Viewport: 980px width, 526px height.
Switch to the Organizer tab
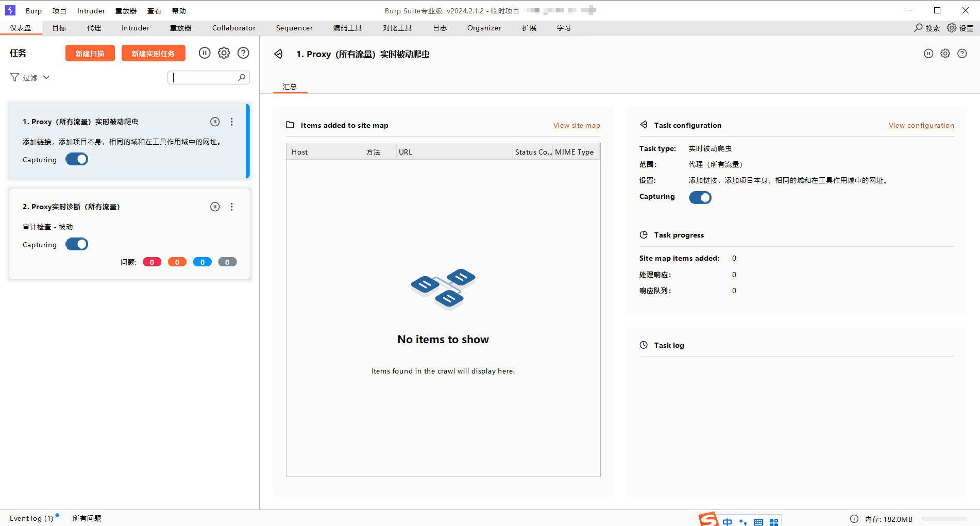[484, 28]
